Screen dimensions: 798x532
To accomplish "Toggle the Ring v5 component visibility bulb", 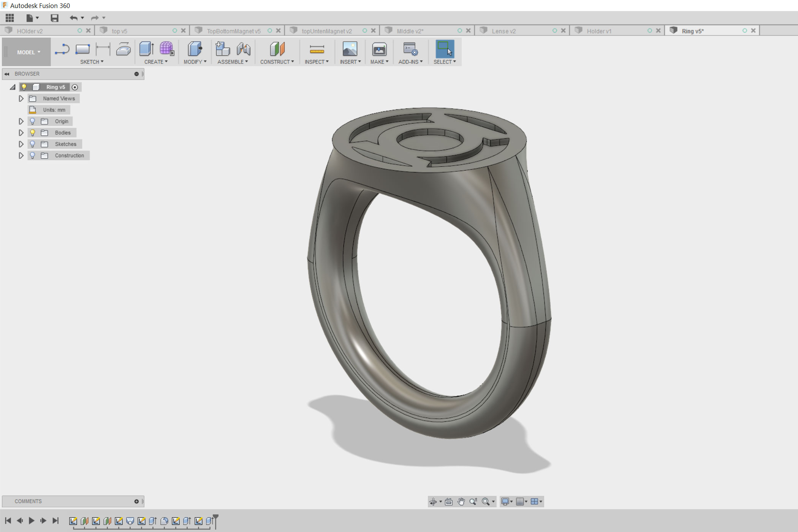I will (x=25, y=87).
